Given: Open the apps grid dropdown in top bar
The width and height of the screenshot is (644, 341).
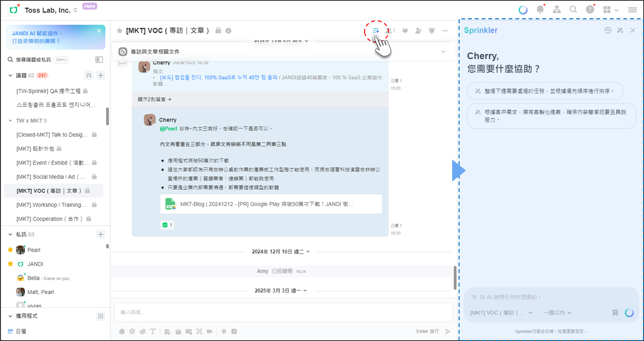Looking at the screenshot, I should tap(611, 10).
